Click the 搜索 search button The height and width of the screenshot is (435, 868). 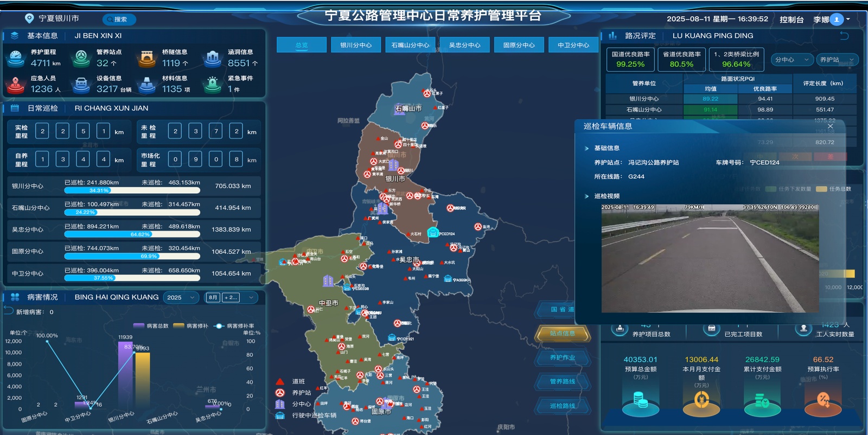point(119,20)
